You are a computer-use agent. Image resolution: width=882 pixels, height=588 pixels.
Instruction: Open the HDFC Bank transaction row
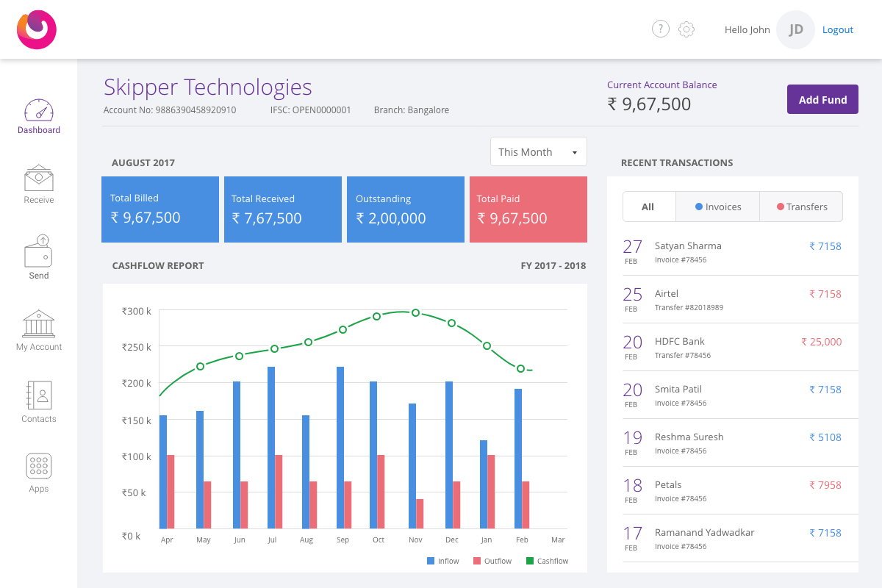point(732,347)
